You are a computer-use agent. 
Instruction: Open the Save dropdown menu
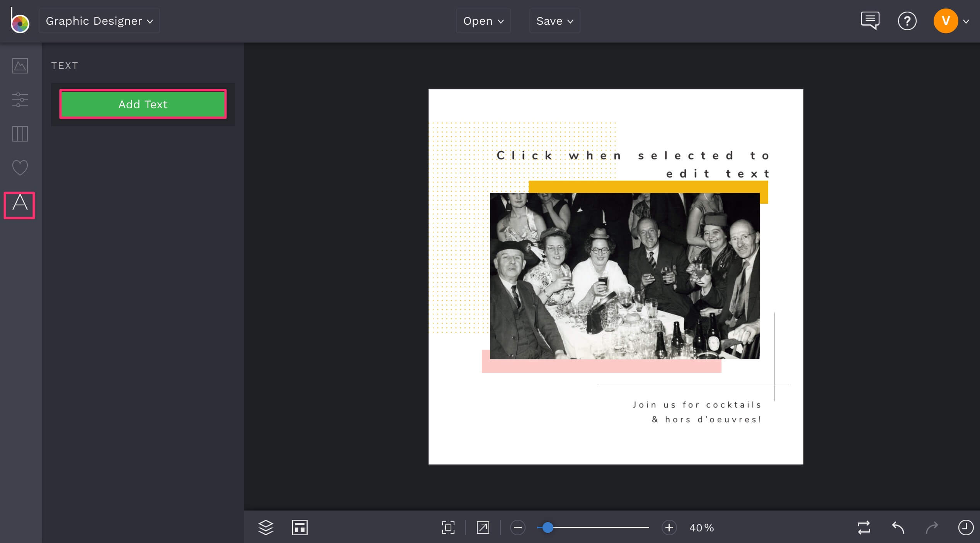[555, 21]
